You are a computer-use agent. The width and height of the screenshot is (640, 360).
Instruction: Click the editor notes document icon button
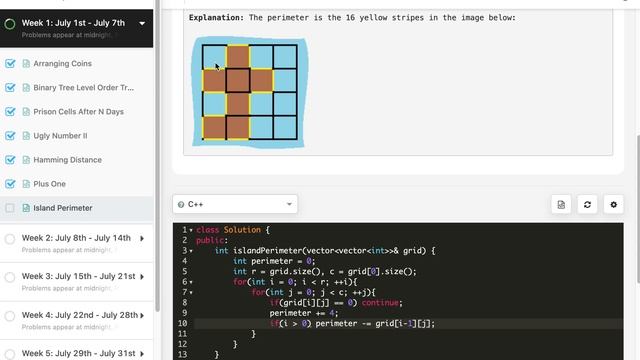click(561, 204)
